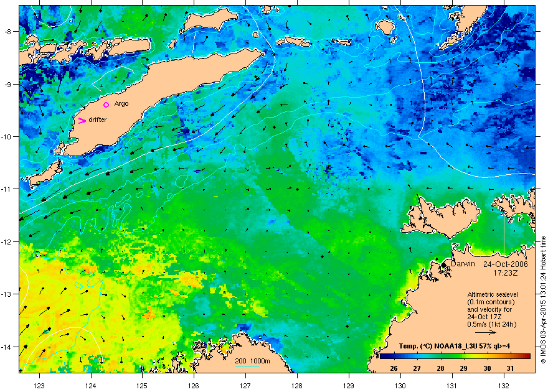This screenshot has height=392, width=548.
Task: Click the colorbar label '27'
Action: coord(417,368)
